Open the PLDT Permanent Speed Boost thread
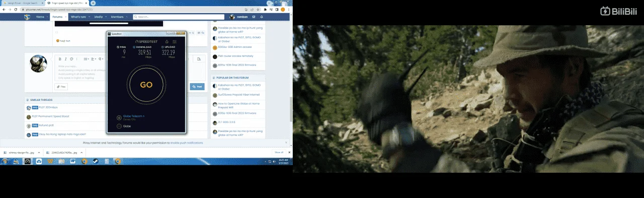This screenshot has width=644, height=198. point(51,116)
